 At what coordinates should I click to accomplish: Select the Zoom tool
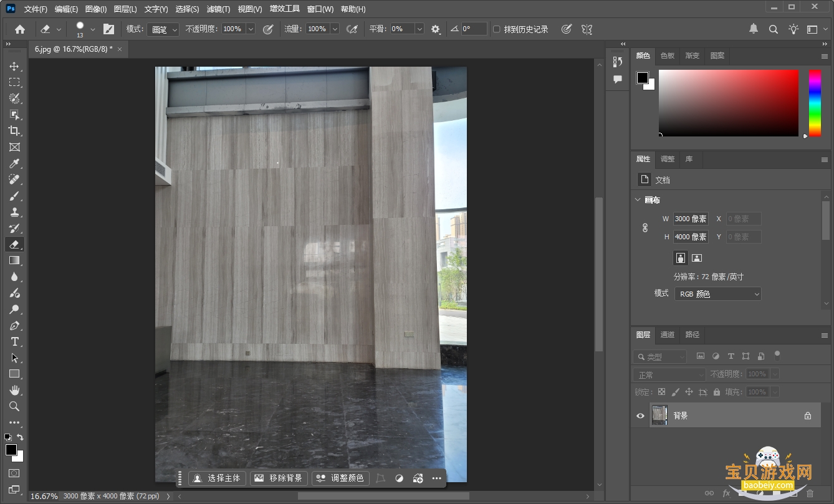pos(14,406)
